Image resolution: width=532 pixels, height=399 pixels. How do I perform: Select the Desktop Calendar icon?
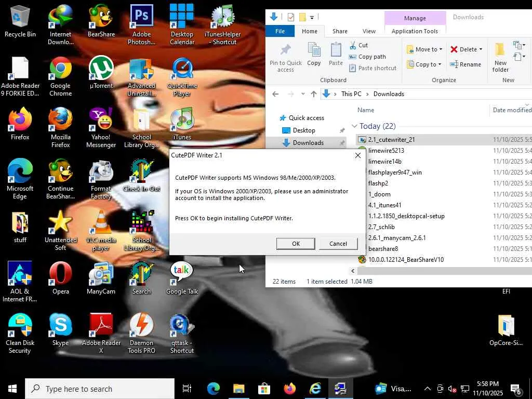(x=182, y=24)
